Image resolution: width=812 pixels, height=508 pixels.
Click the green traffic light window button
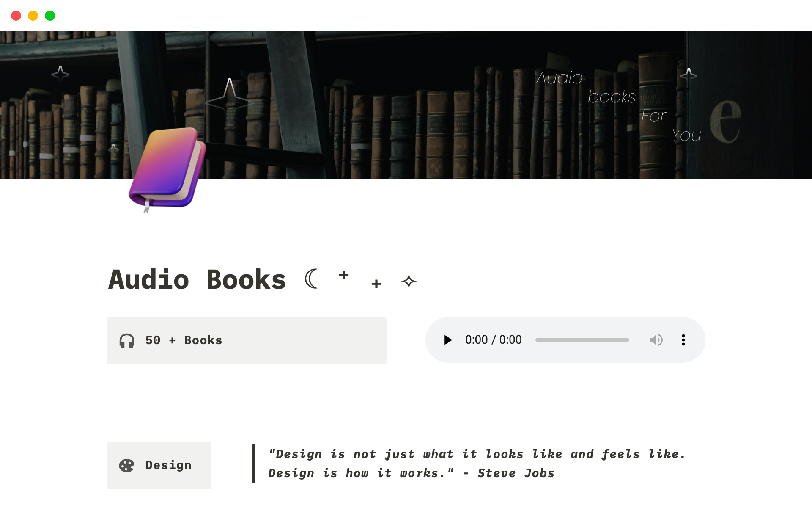point(50,16)
